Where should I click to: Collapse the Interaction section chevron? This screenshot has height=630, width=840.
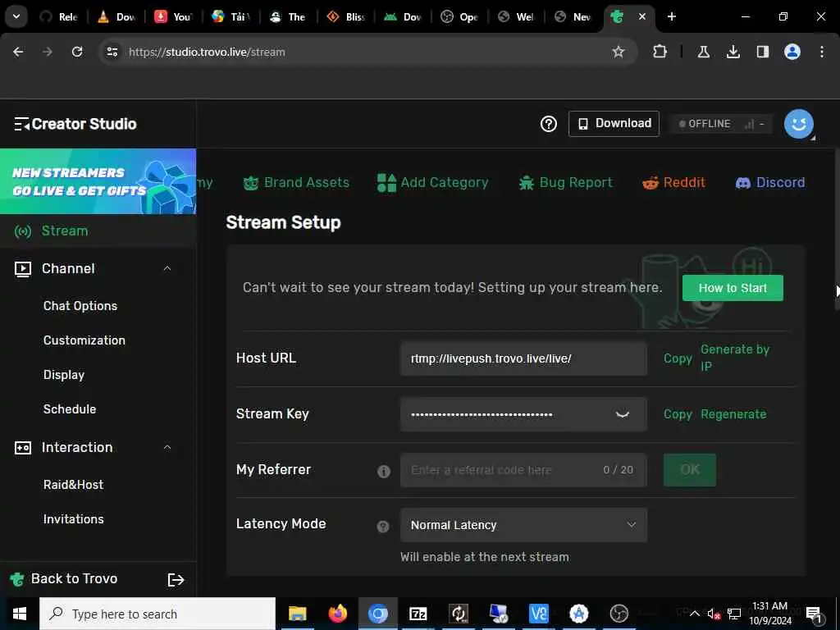coord(167,447)
